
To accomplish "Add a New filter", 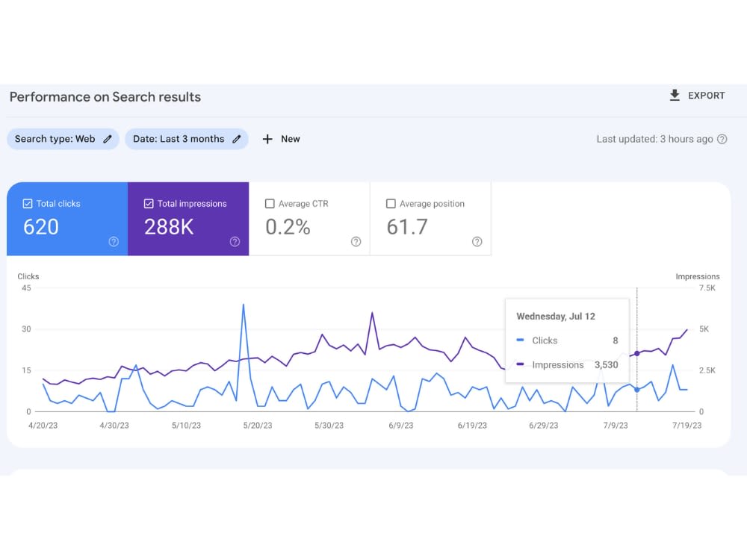I will click(x=290, y=139).
